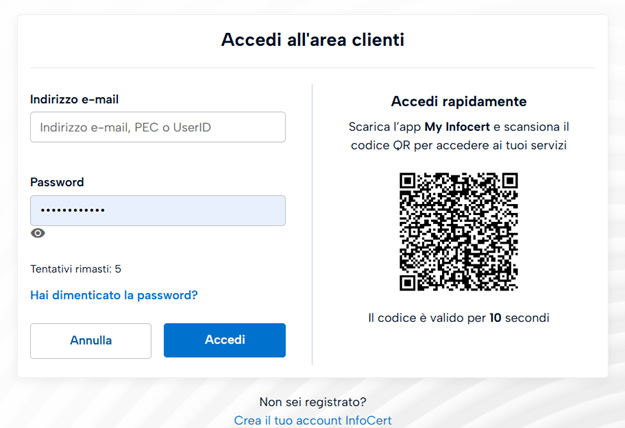Click the QR code image

458,232
